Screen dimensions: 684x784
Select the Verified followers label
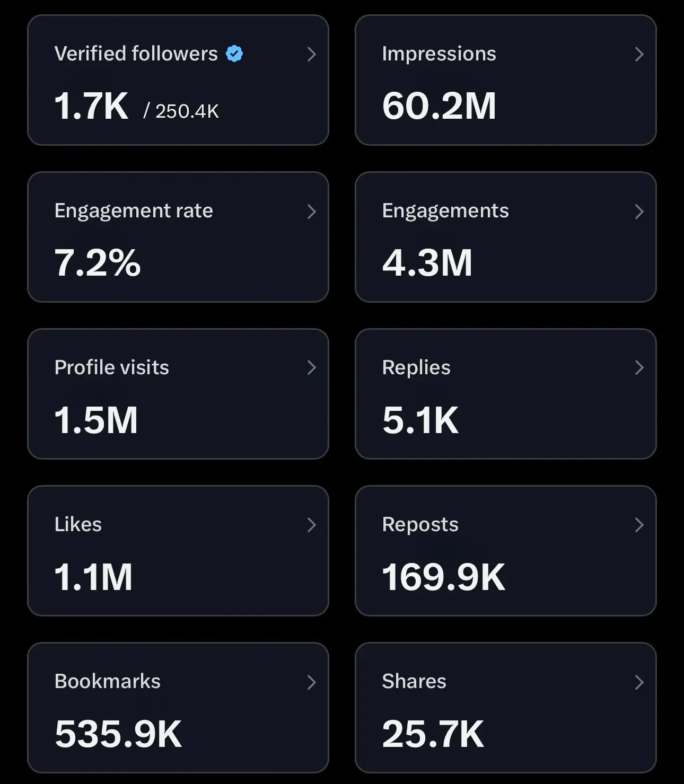coord(136,54)
